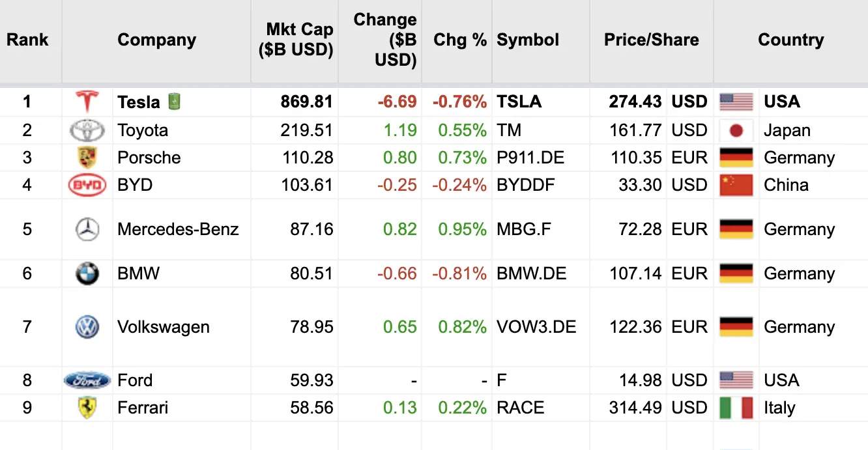The height and width of the screenshot is (450, 868).
Task: Click the Tesla logo icon
Action: coord(87,102)
